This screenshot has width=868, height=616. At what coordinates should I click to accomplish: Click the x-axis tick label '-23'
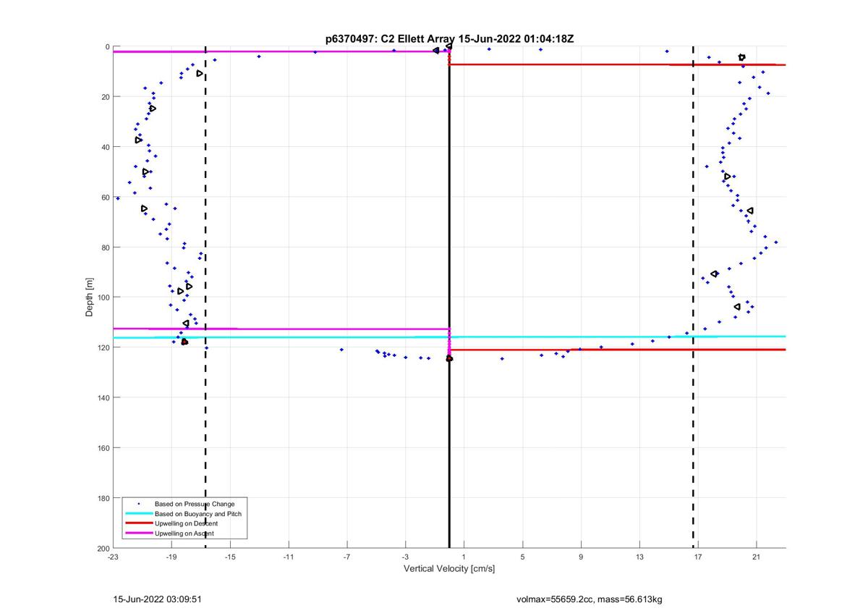pyautogui.click(x=113, y=557)
